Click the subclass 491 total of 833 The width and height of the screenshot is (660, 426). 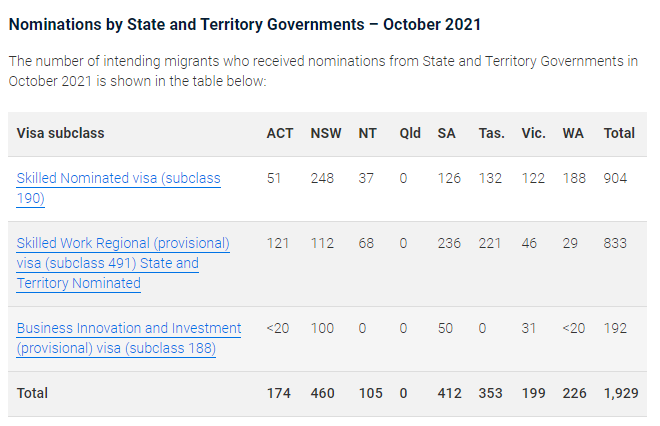616,244
